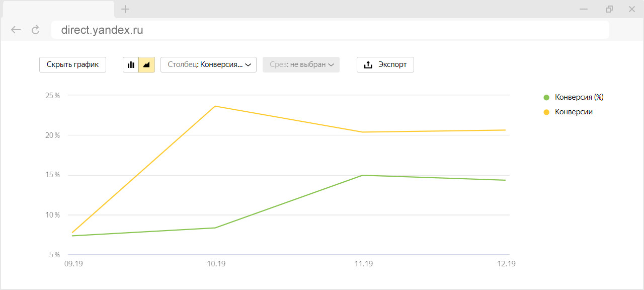The height and width of the screenshot is (290, 644).
Task: Click the Скрыть график button
Action: click(72, 65)
